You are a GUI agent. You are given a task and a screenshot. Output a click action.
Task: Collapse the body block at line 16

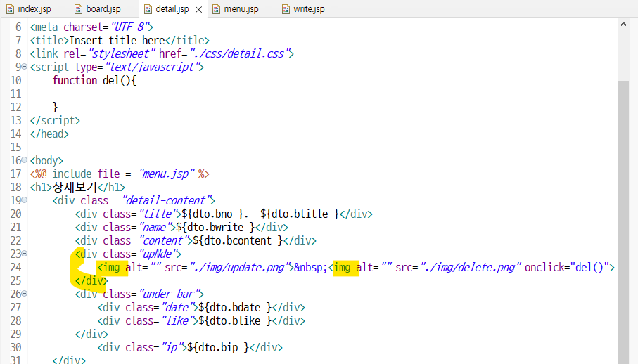click(x=25, y=160)
